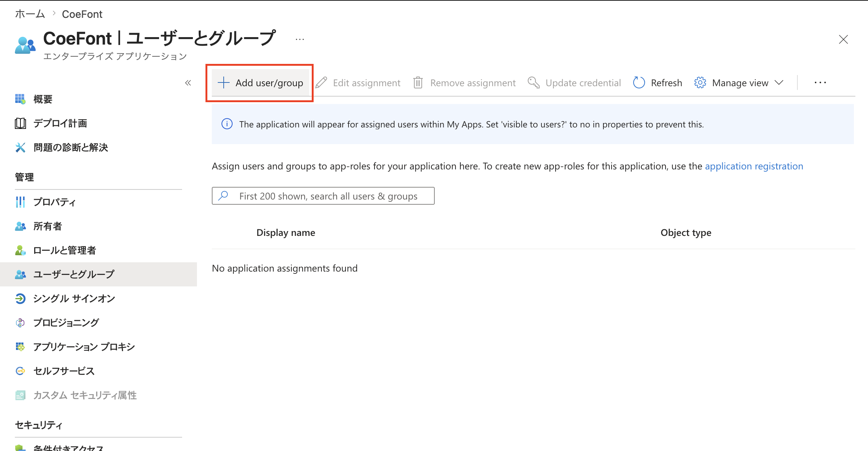Click the 管理 section heading
Viewport: 868px width, 451px height.
tap(24, 177)
